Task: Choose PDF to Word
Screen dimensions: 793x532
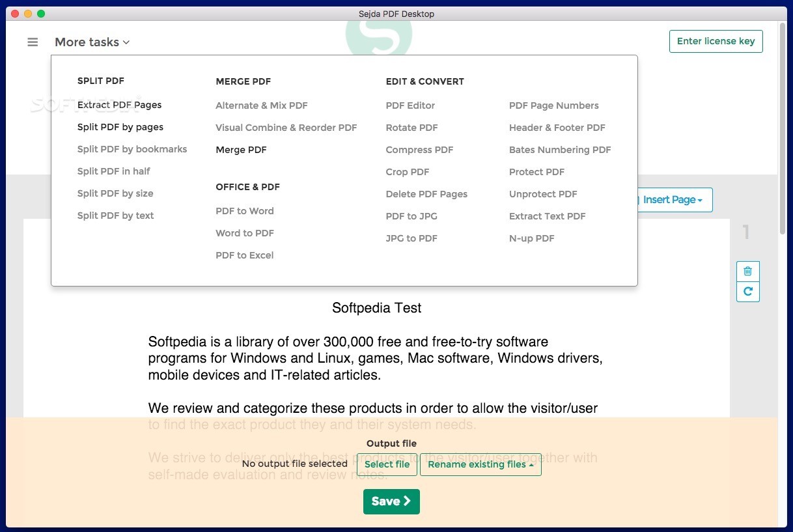Action: [x=245, y=211]
